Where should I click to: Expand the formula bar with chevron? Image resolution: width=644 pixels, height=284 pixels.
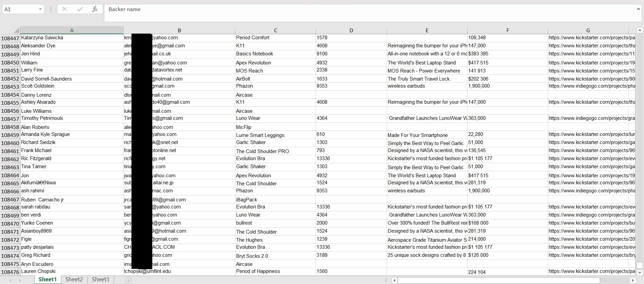click(638, 9)
